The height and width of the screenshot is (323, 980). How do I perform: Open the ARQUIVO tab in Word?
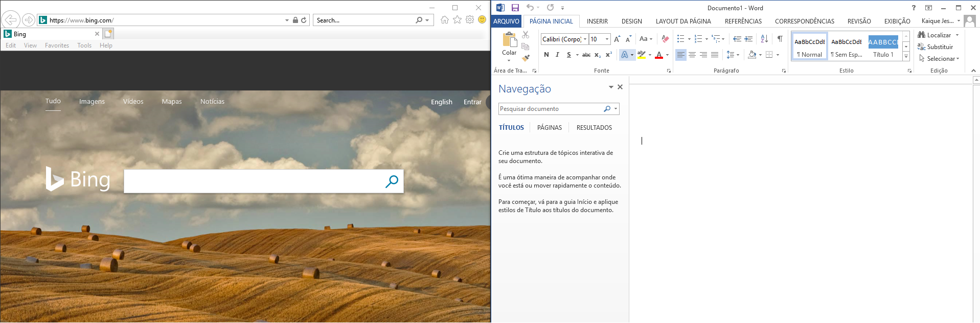(x=506, y=21)
